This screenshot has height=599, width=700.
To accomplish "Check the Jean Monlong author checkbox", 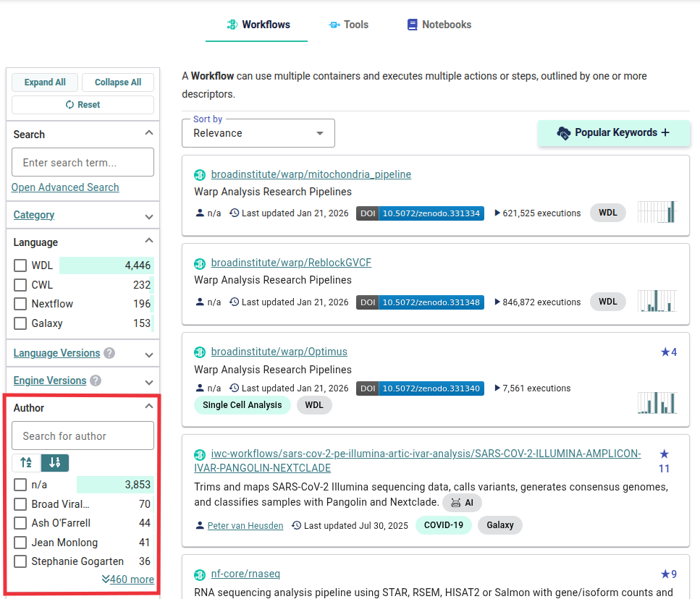I will click(20, 542).
